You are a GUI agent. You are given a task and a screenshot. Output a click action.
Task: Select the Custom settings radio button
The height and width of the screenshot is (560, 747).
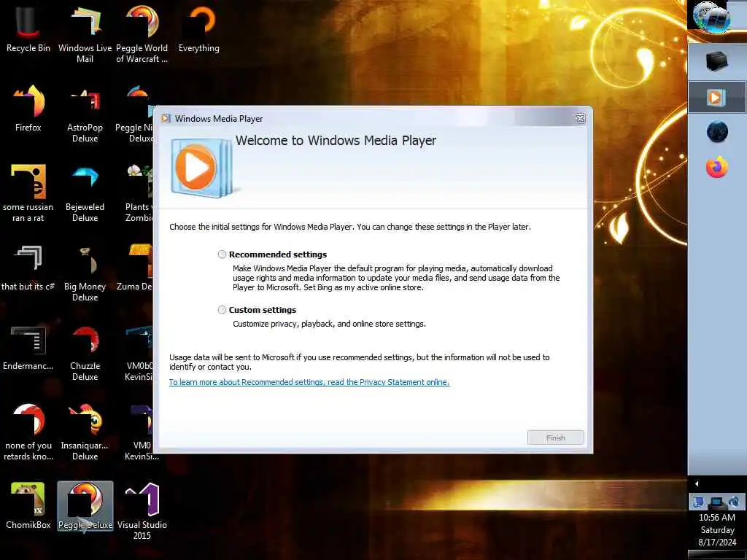222,310
